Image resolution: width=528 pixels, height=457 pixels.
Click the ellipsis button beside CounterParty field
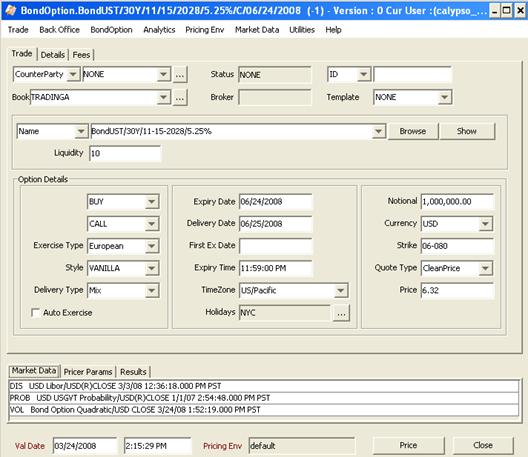click(x=180, y=74)
